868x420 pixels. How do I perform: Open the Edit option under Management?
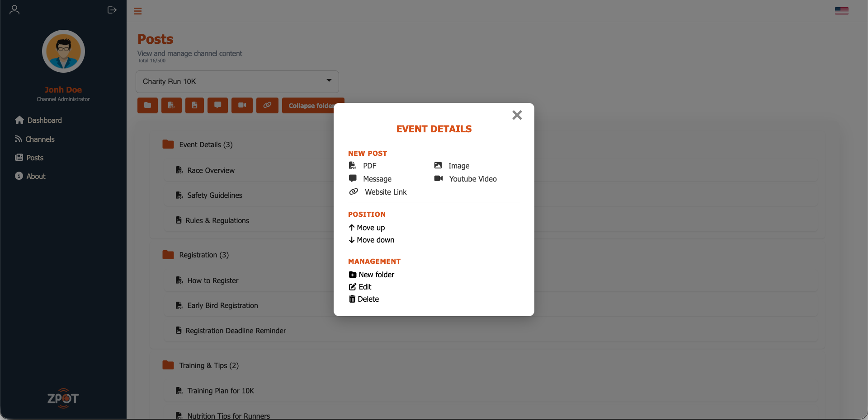[365, 287]
